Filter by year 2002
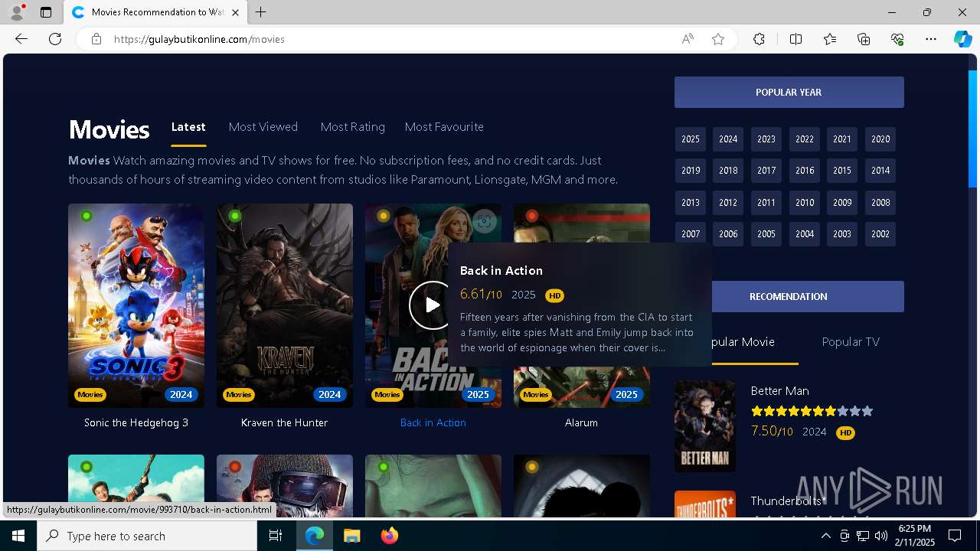The image size is (980, 551). pos(880,234)
